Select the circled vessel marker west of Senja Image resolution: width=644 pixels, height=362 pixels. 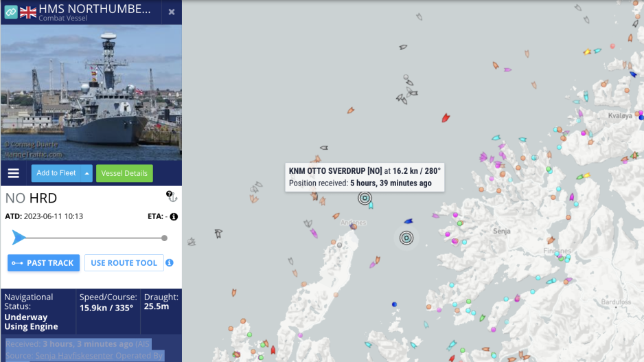[x=406, y=238]
